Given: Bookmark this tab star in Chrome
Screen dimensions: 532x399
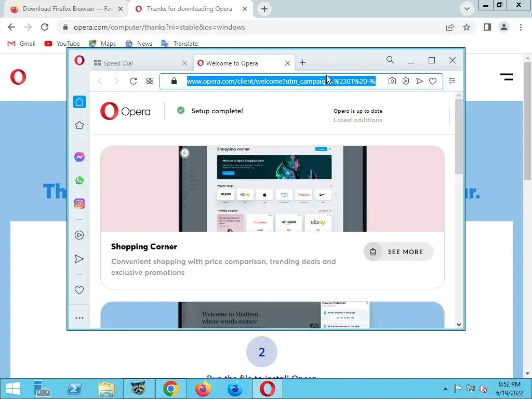Looking at the screenshot, I should coord(467,27).
